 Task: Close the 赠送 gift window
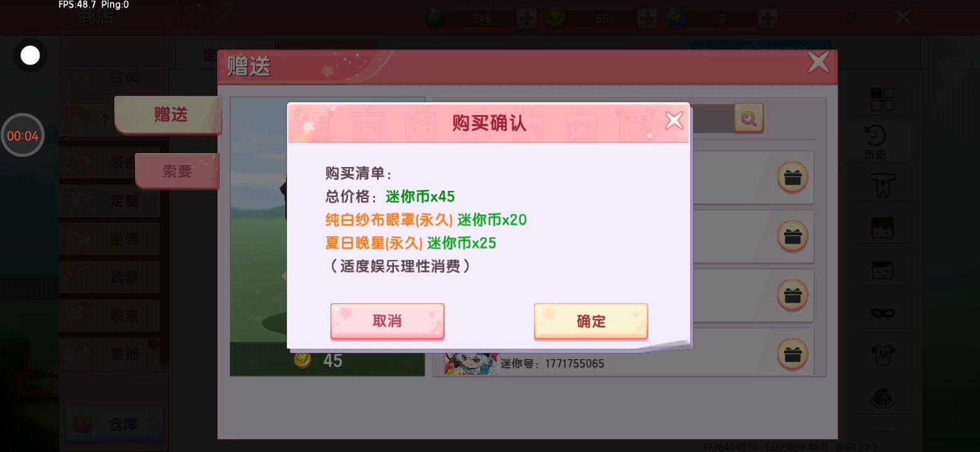click(819, 62)
